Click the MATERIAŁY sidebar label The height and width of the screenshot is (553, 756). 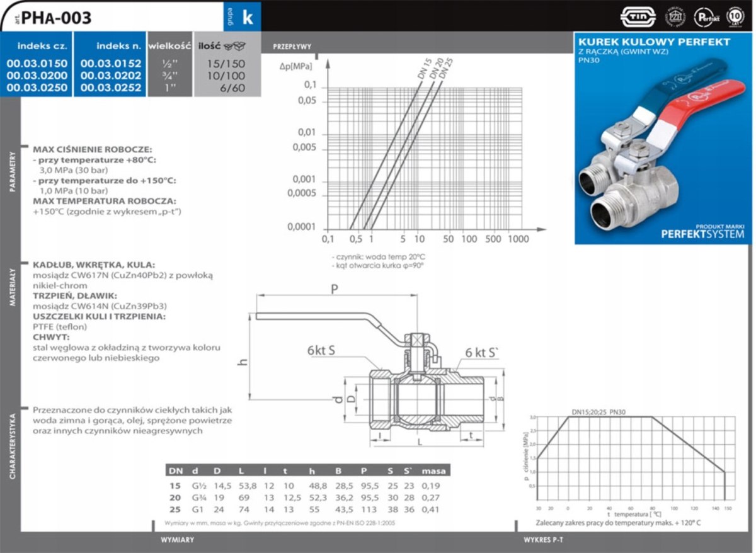coord(12,286)
